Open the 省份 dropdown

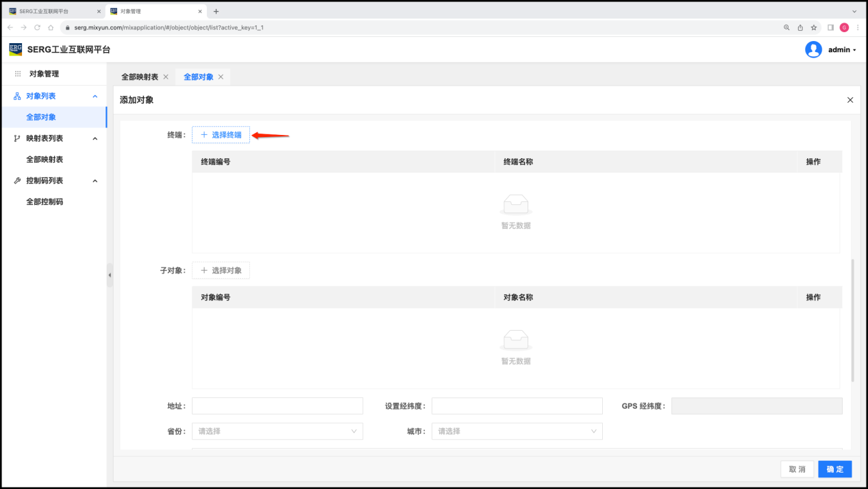tap(277, 431)
